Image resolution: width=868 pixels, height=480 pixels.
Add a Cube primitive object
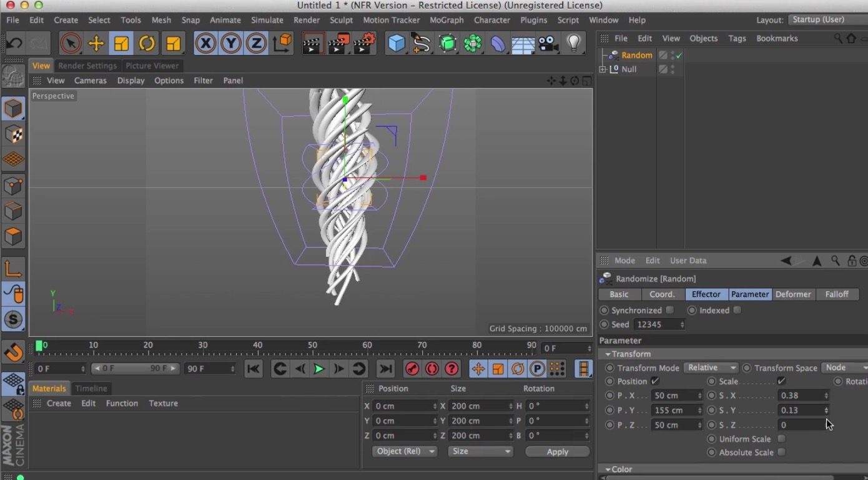[x=397, y=43]
